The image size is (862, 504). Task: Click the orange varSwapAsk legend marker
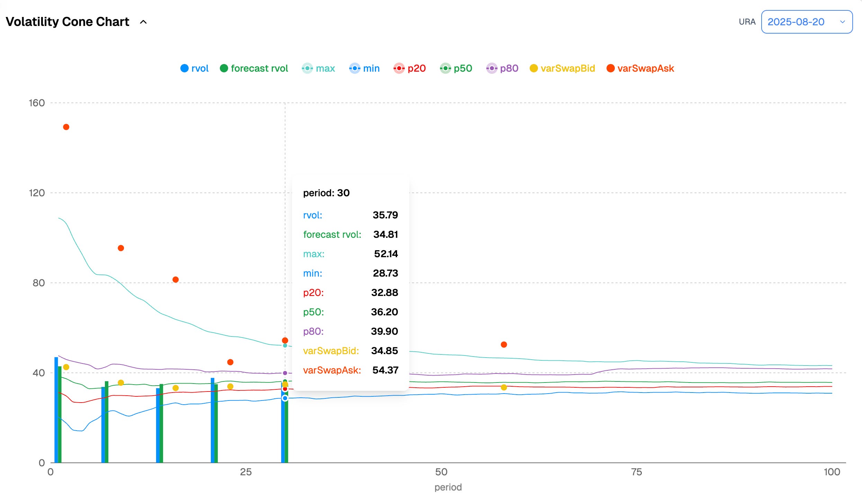point(611,68)
